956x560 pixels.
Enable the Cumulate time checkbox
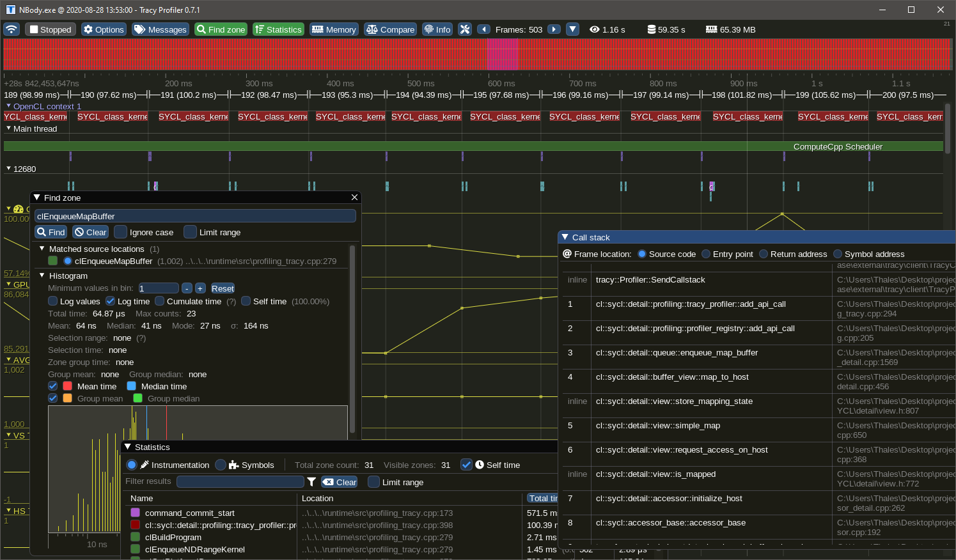(159, 301)
